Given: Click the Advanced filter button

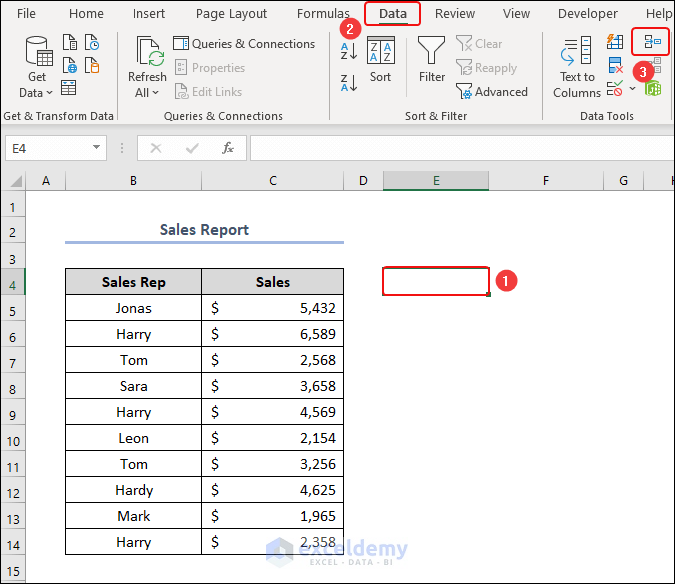Looking at the screenshot, I should [x=492, y=92].
